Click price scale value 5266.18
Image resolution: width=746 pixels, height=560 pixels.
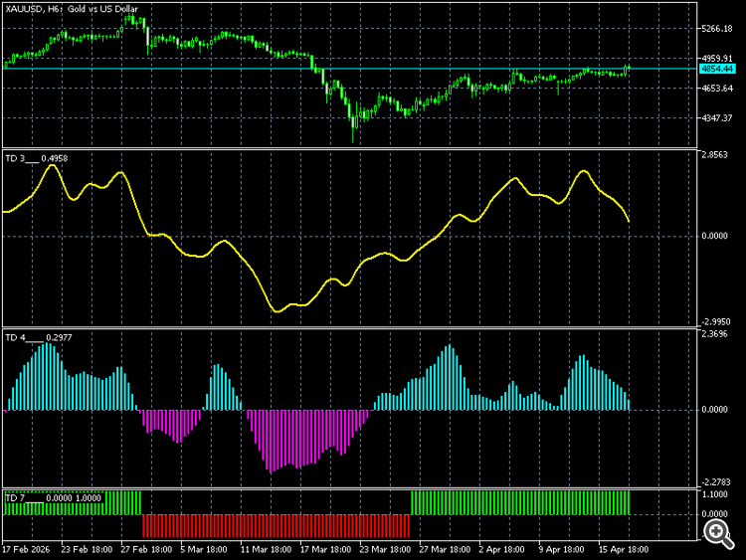point(717,29)
